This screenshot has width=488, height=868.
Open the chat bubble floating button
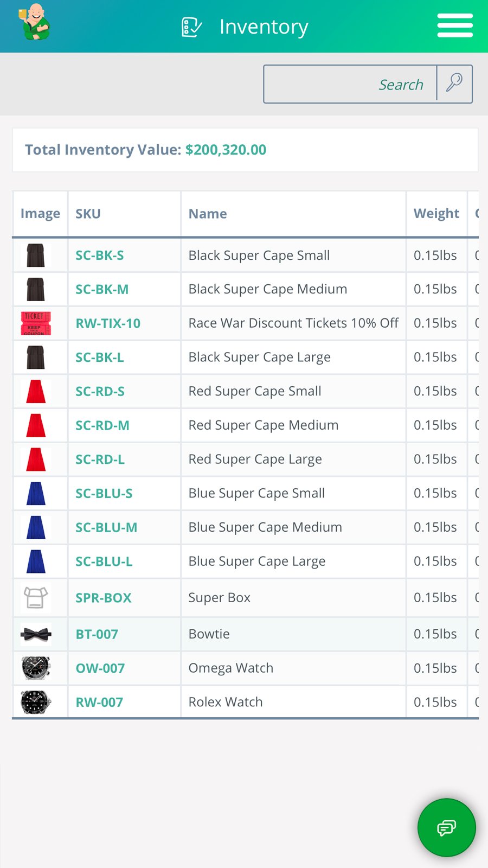(446, 827)
